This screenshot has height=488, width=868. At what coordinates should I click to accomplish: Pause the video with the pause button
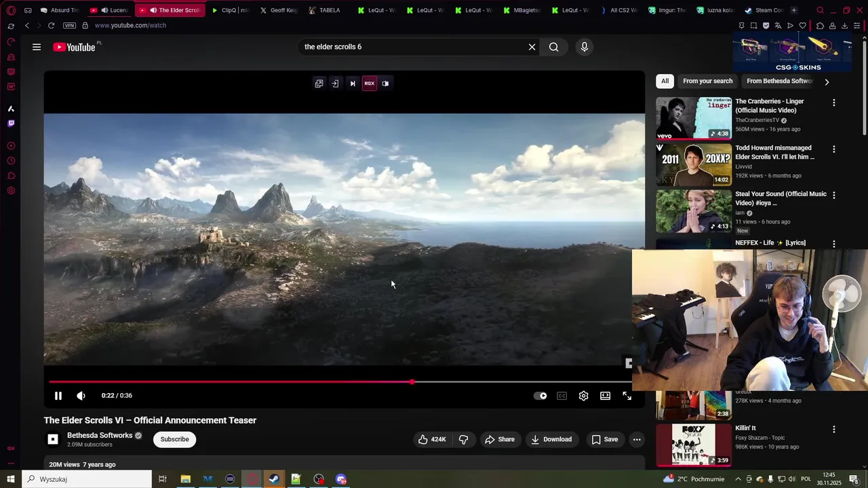point(58,396)
